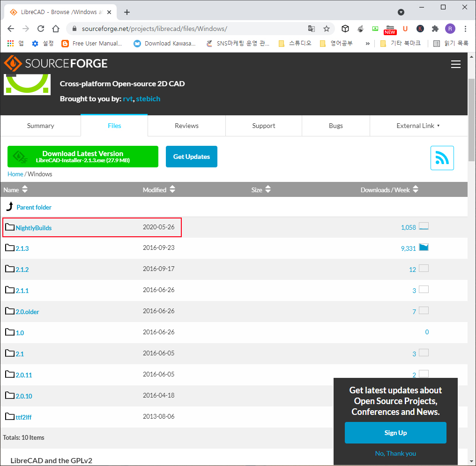Open the tab search dropdown arrow
Viewport: 476px width, 466px height.
coord(401,12)
